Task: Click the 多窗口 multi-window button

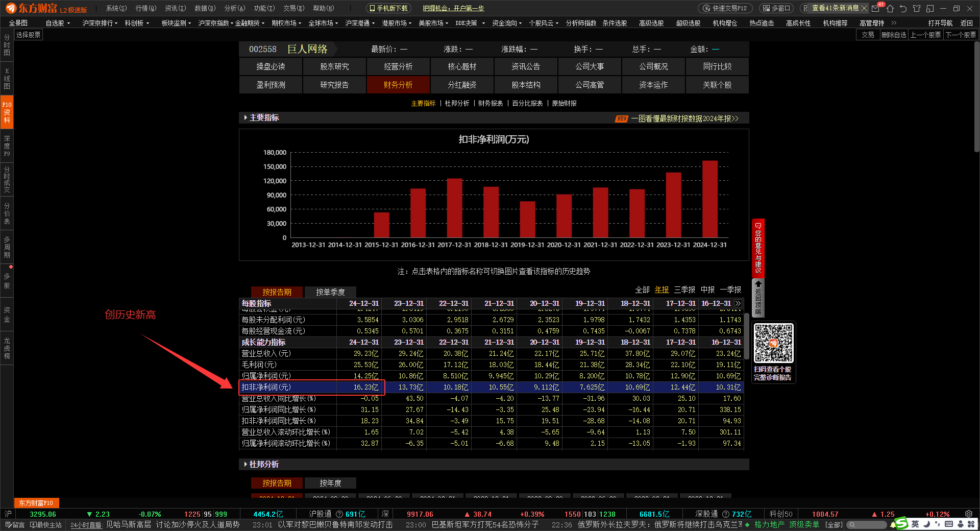Action: point(776,8)
